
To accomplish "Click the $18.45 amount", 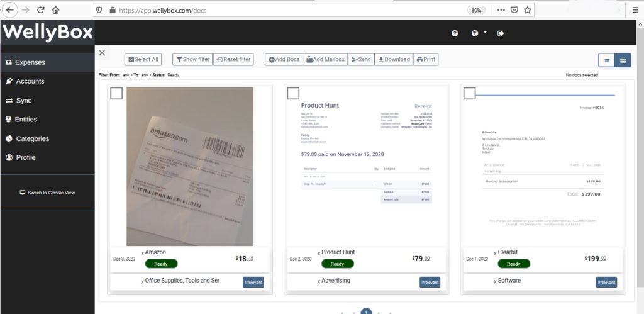I will pos(245,259).
